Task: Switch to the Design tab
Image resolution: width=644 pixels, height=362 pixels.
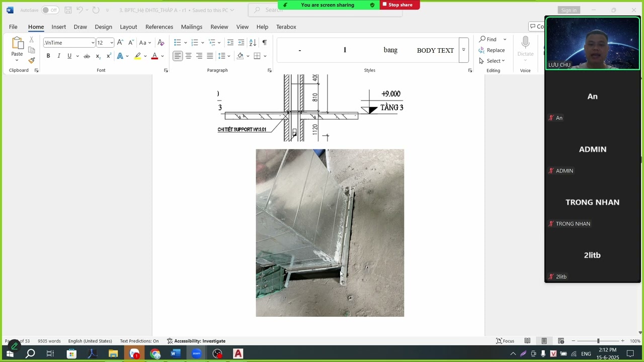Action: coord(103,27)
